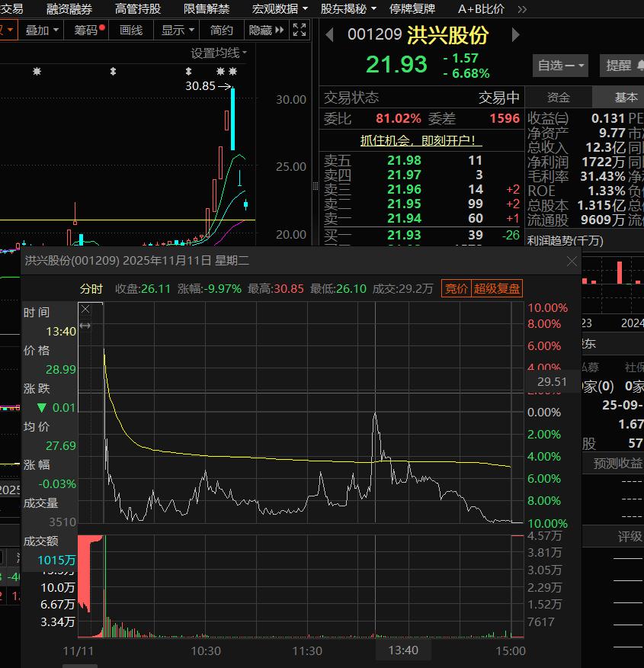This screenshot has height=668, width=644.
Task: Open the fullscreen chart icon
Action: (300, 30)
